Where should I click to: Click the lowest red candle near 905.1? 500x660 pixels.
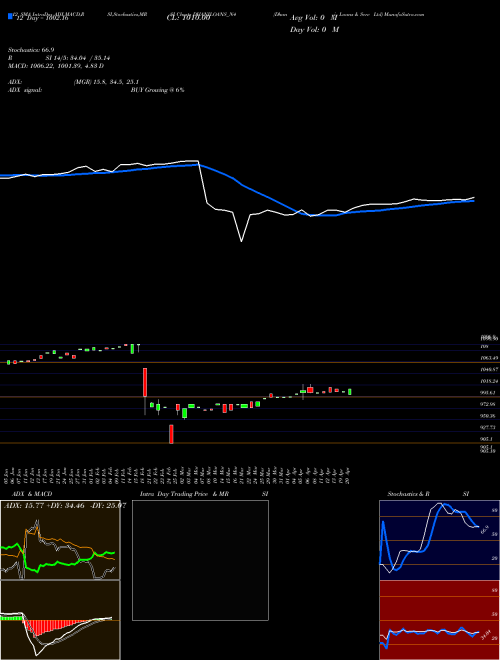click(x=171, y=434)
